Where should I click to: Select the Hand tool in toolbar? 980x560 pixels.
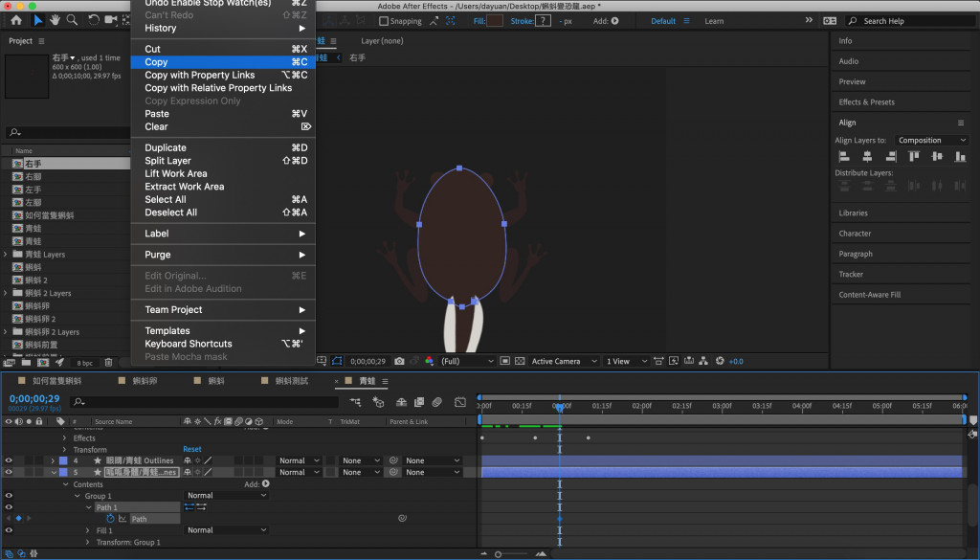click(56, 20)
